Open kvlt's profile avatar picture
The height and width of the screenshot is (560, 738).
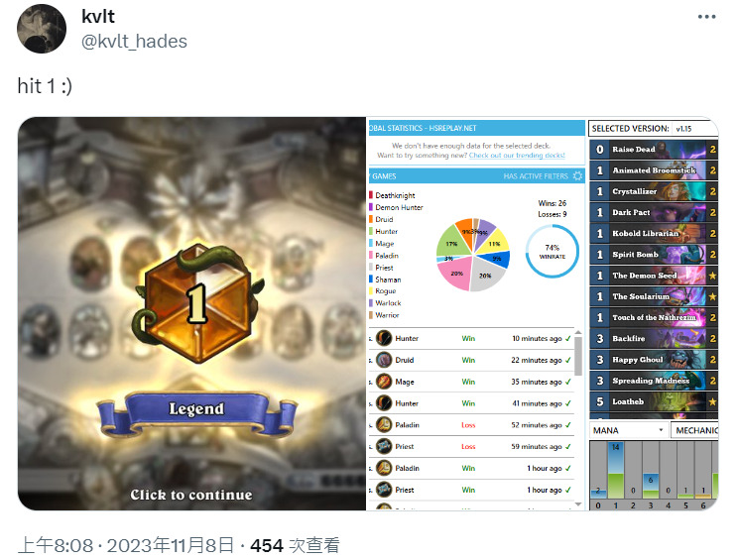click(42, 29)
